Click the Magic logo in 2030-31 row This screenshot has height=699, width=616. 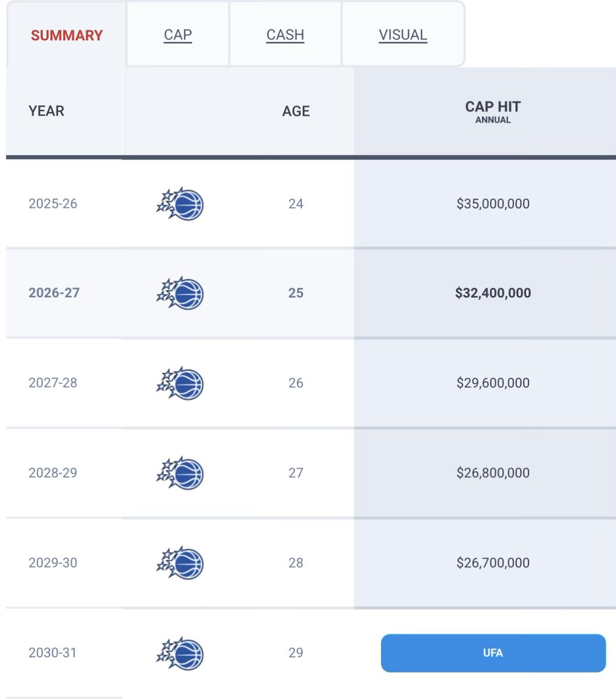click(180, 652)
